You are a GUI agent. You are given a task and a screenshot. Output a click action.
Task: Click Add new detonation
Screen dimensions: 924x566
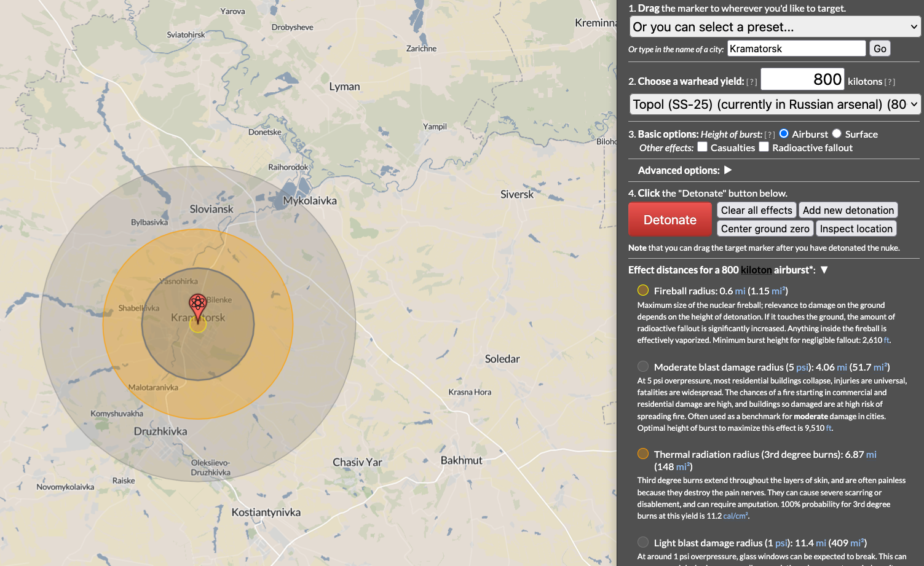tap(848, 210)
